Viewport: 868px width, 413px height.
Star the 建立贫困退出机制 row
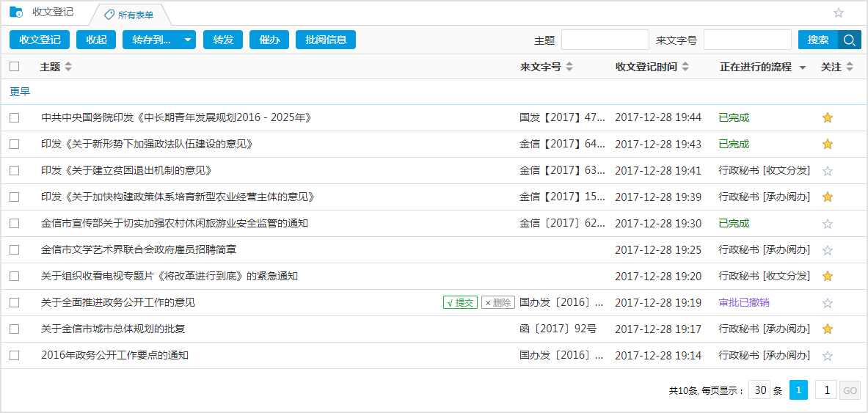pyautogui.click(x=828, y=171)
